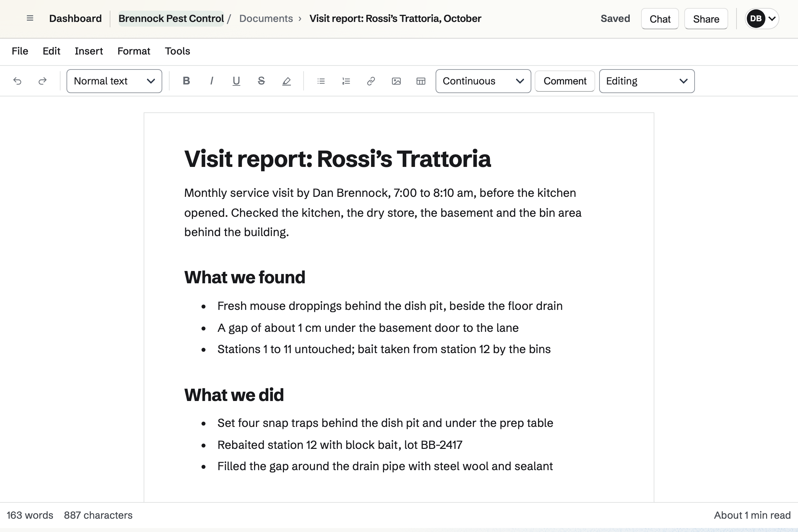Click the document title in the breadcrumb
Viewport: 798px width, 532px height.
[x=395, y=18]
